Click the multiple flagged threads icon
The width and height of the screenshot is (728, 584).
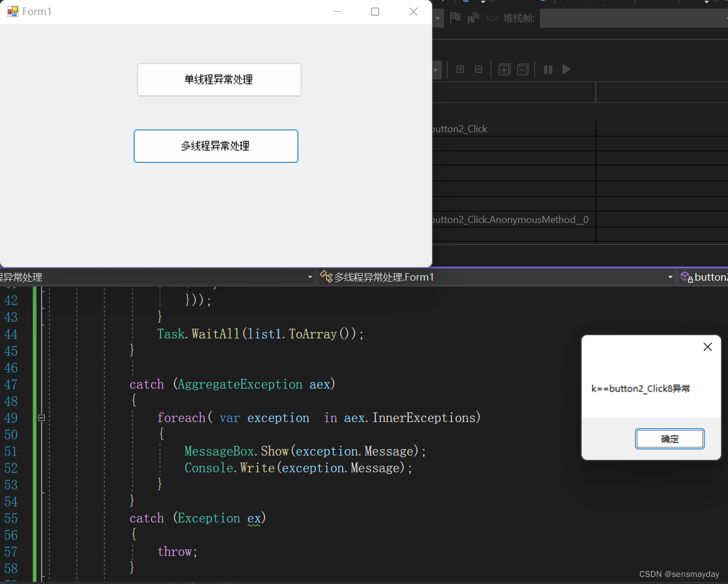pos(474,18)
